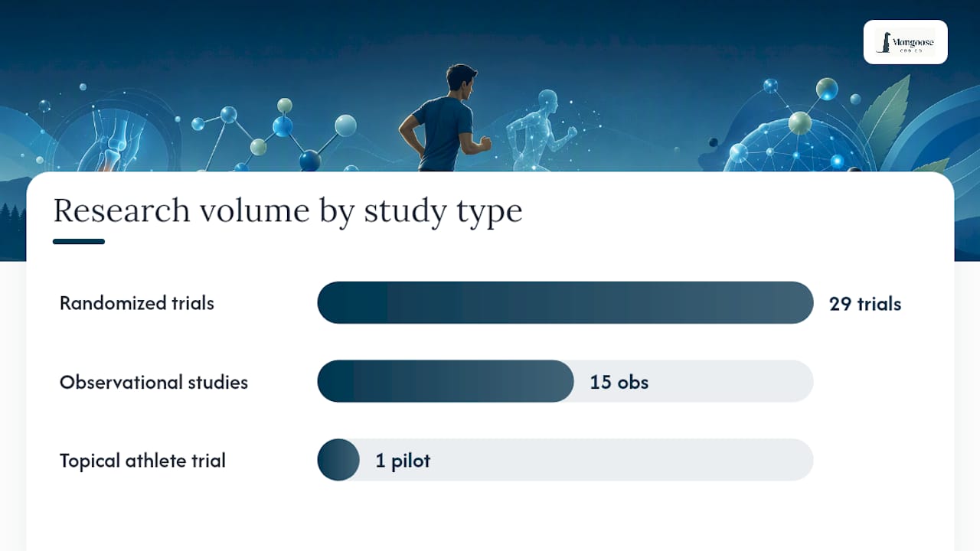Viewport: 980px width, 551px height.
Task: Select the "Research volume by study type" heading
Action: click(x=288, y=210)
